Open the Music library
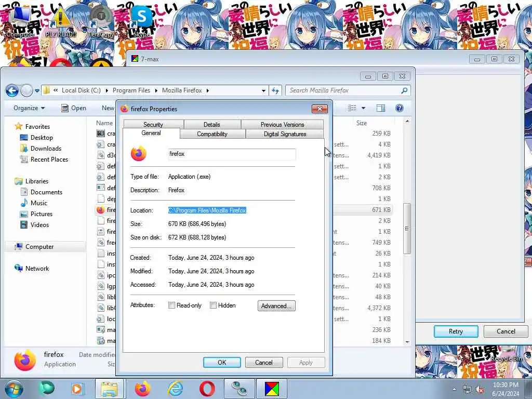532x399 pixels. coord(34,203)
